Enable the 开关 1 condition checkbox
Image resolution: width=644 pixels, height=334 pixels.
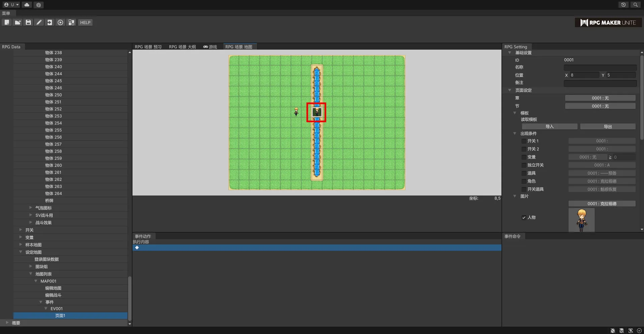click(x=524, y=141)
